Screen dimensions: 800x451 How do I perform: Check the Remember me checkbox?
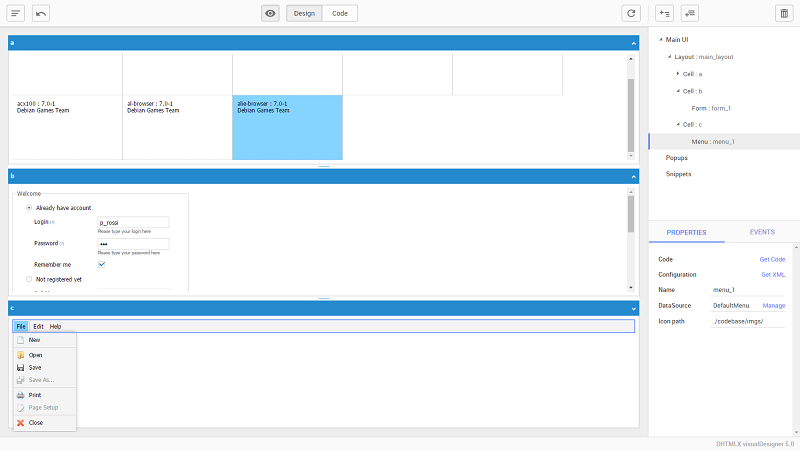tap(102, 264)
